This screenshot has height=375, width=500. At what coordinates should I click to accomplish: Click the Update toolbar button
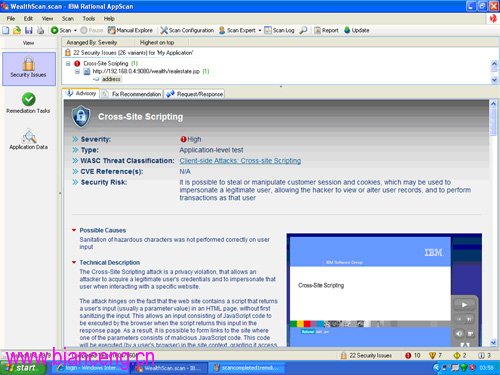pos(356,30)
